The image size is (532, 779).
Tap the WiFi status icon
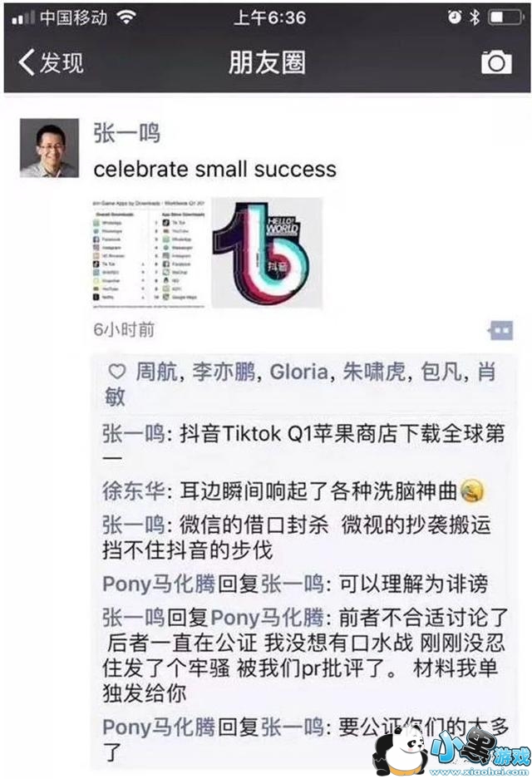tap(126, 18)
